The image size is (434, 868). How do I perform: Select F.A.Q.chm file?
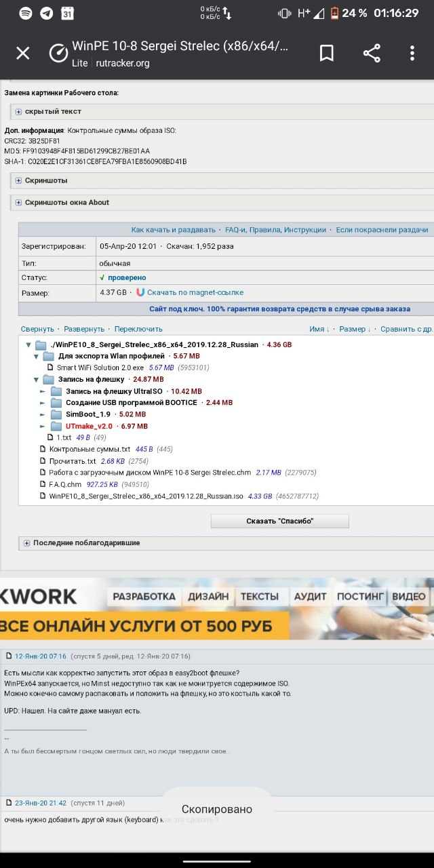tap(65, 484)
